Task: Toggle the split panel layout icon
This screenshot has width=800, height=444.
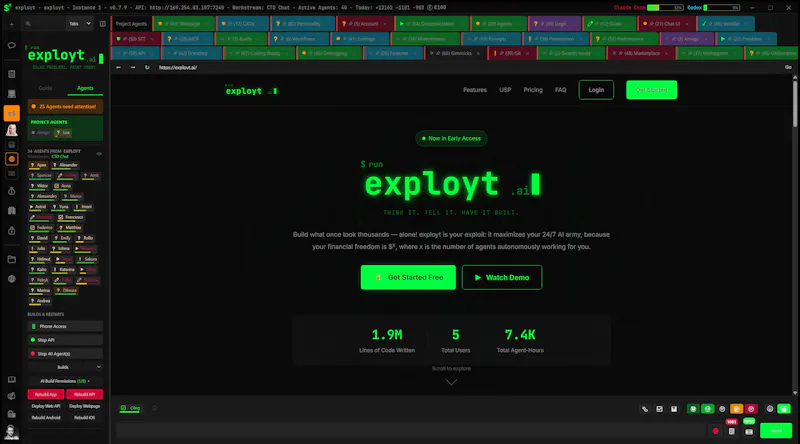Action: coord(103,24)
